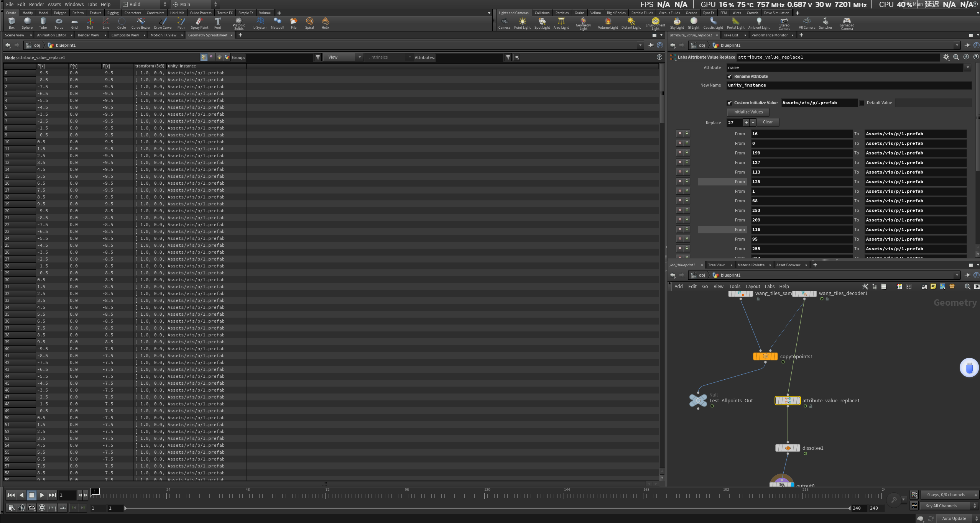Open the Labs menu in the menu bar
This screenshot has width=980, height=523.
click(x=92, y=4)
